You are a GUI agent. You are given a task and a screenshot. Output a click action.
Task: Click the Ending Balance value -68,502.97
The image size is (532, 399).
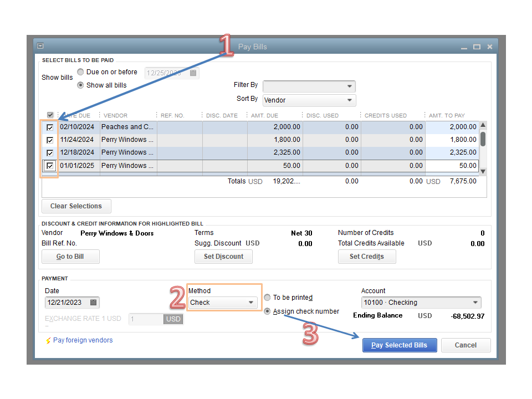[468, 316]
